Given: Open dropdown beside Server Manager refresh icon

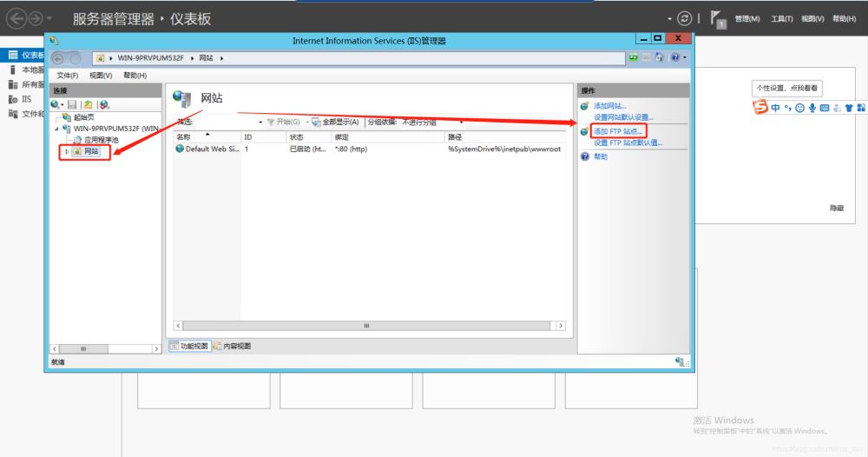Looking at the screenshot, I should tap(669, 19).
